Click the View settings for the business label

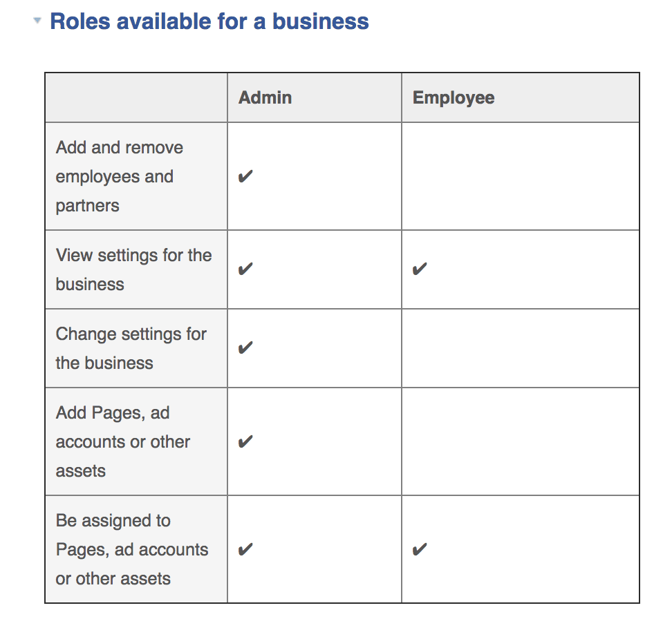click(133, 269)
